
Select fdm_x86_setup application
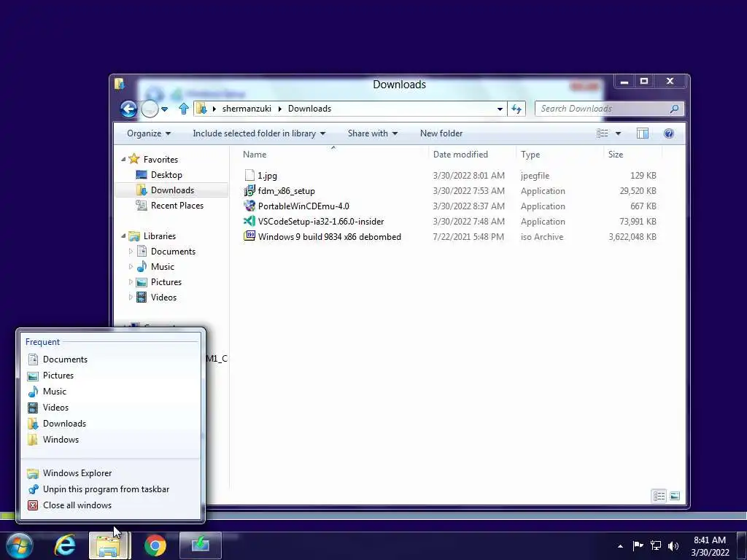(286, 191)
